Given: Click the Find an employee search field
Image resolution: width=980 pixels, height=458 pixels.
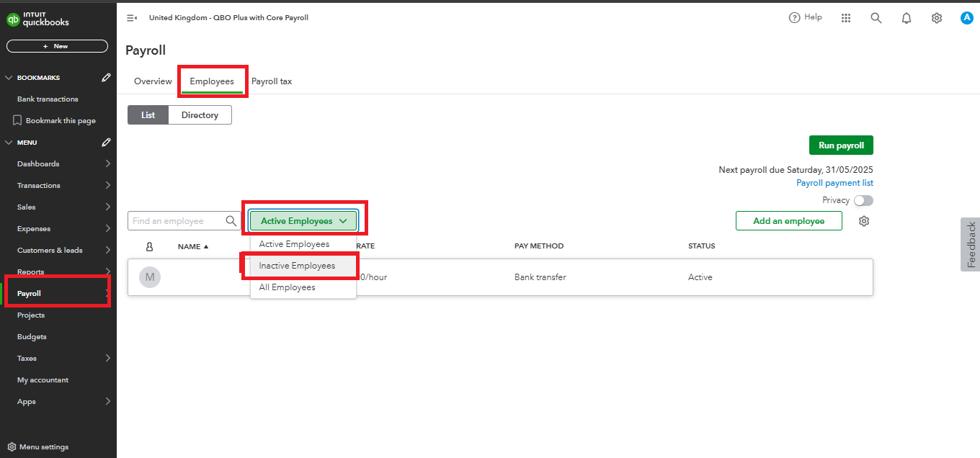Looking at the screenshot, I should [x=177, y=221].
